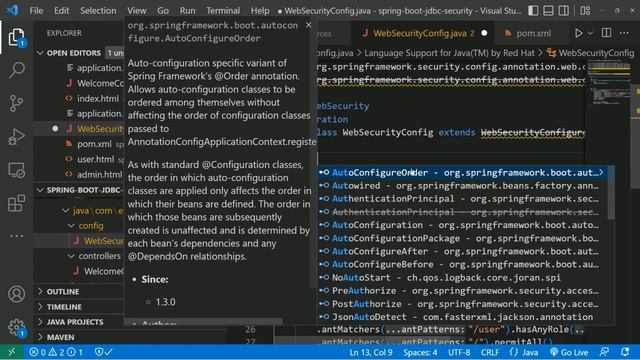The height and width of the screenshot is (360, 640).
Task: Change line ending via CRLF
Action: coord(490,352)
